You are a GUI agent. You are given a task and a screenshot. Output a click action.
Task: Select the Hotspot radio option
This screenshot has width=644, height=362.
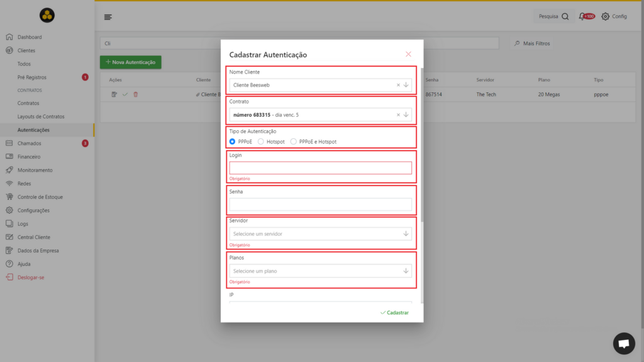261,141
